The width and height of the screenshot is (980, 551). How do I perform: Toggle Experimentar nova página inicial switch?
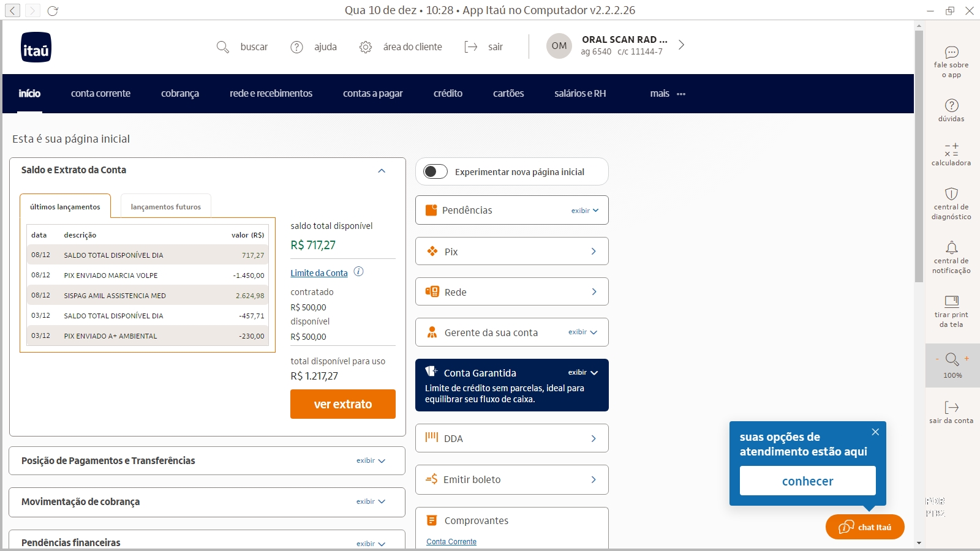(x=435, y=171)
